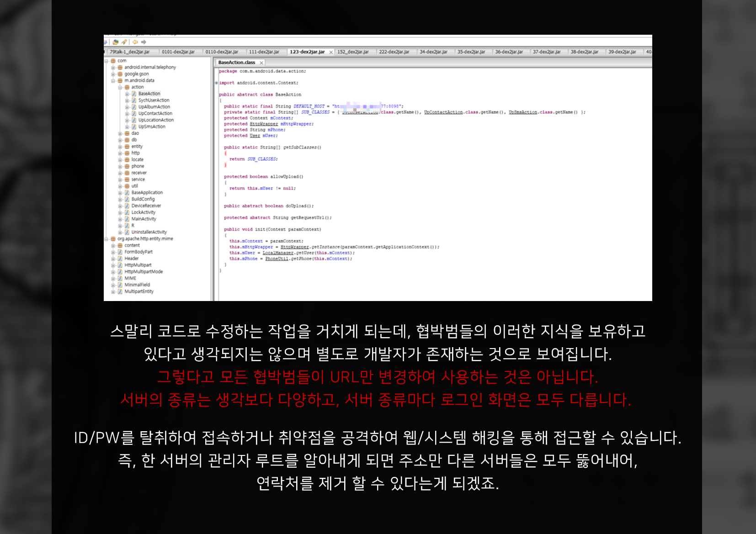The height and width of the screenshot is (534, 756).
Task: Click the Backward yellow arrow icon
Action: [135, 42]
